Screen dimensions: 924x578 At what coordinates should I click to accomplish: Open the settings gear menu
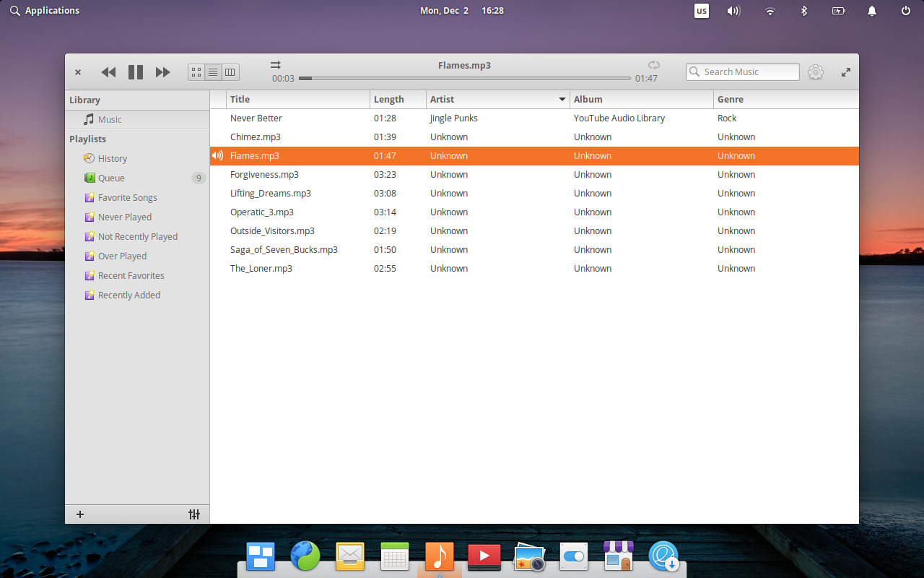click(x=816, y=72)
